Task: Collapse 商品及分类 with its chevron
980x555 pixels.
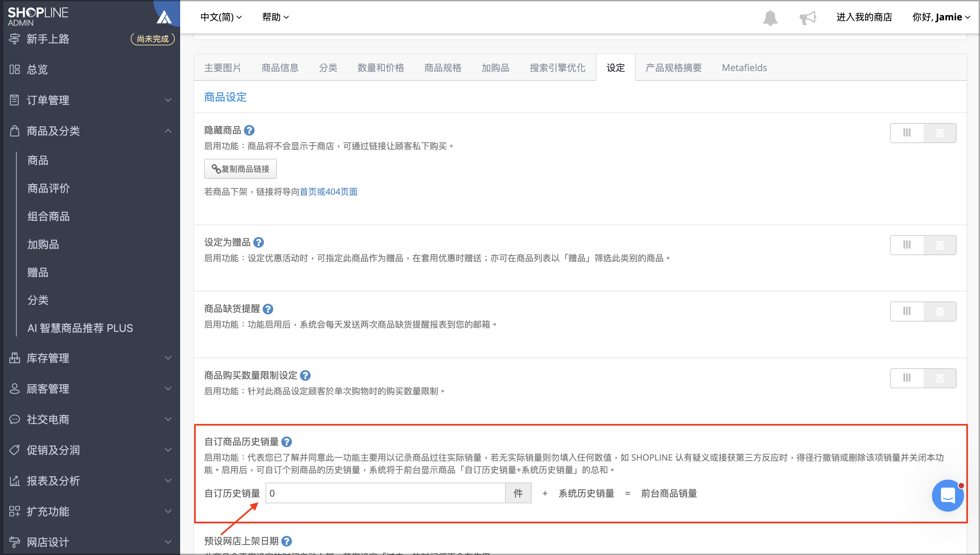Action: pos(168,131)
